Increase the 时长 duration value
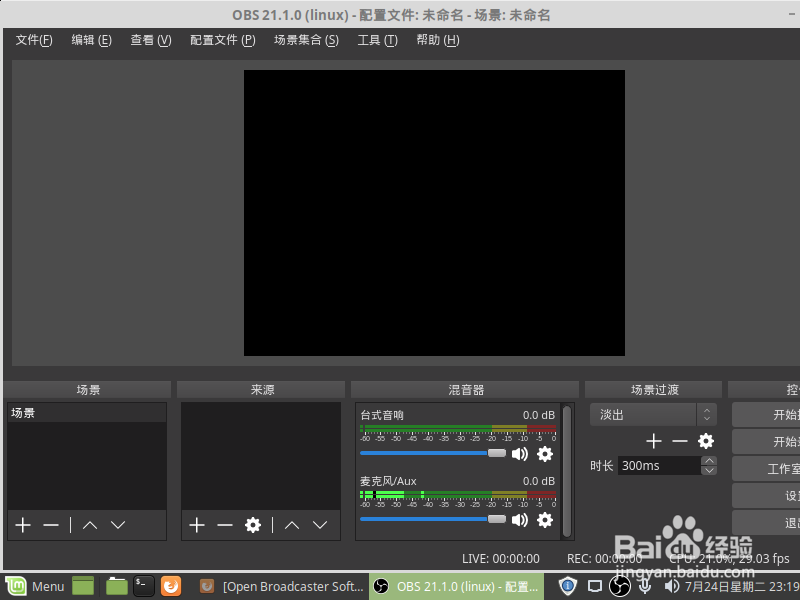Viewport: 800px width, 600px height. [x=709, y=460]
